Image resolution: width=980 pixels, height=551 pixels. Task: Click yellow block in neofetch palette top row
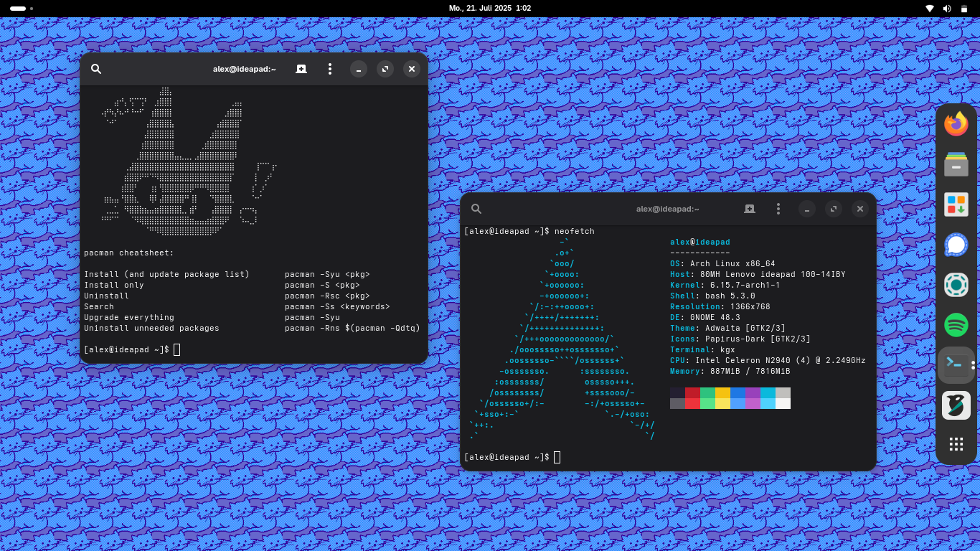(x=722, y=392)
